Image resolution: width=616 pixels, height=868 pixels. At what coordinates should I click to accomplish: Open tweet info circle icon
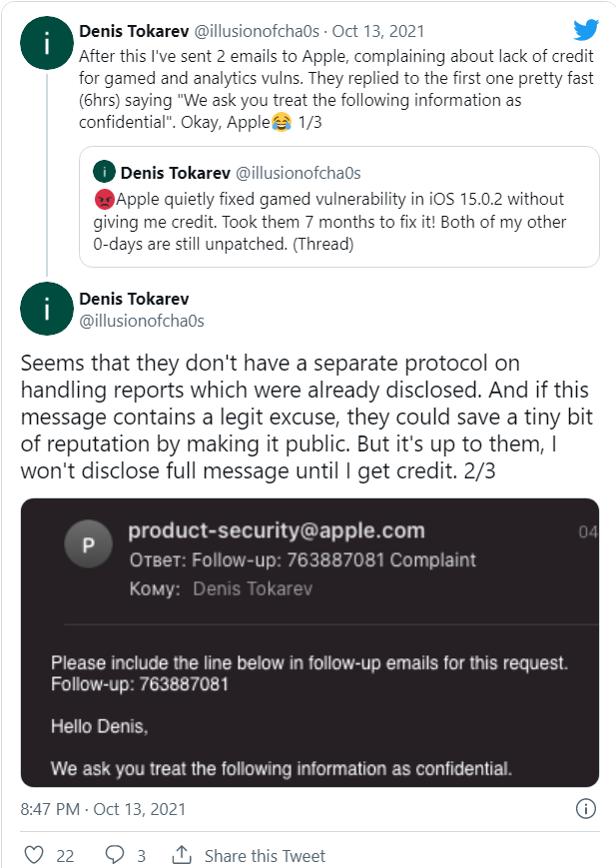click(587, 808)
